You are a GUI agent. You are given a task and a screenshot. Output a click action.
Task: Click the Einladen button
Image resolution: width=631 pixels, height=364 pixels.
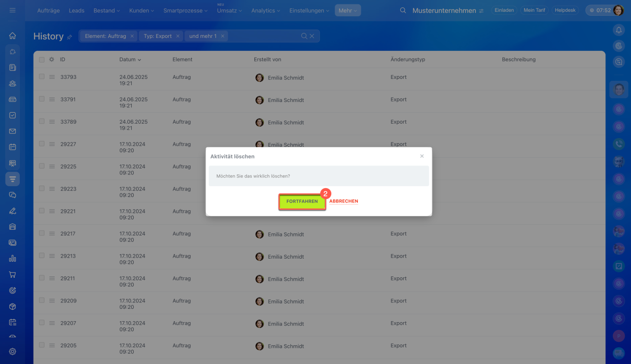click(x=504, y=10)
